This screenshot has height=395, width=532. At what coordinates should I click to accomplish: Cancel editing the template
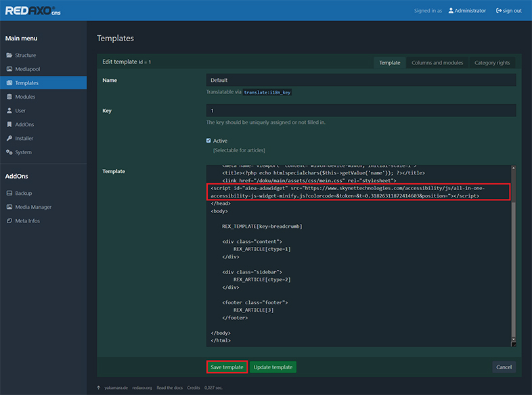[504, 367]
